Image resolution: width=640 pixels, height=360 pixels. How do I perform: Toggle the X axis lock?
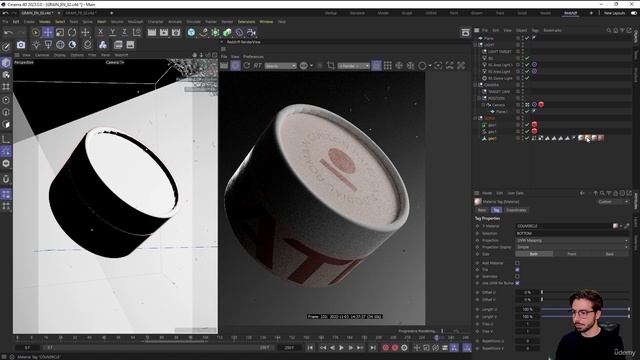point(100,32)
